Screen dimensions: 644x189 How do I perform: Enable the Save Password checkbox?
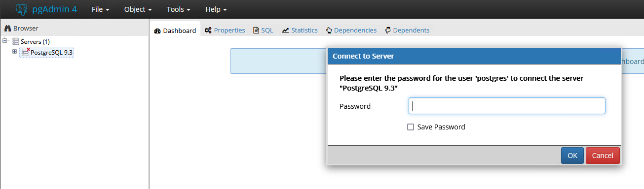click(x=411, y=127)
